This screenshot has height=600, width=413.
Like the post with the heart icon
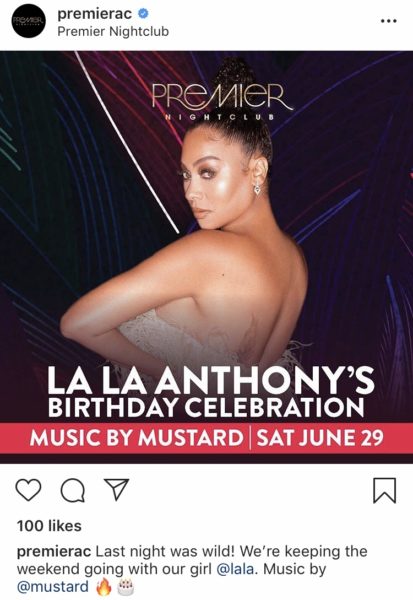point(28,490)
